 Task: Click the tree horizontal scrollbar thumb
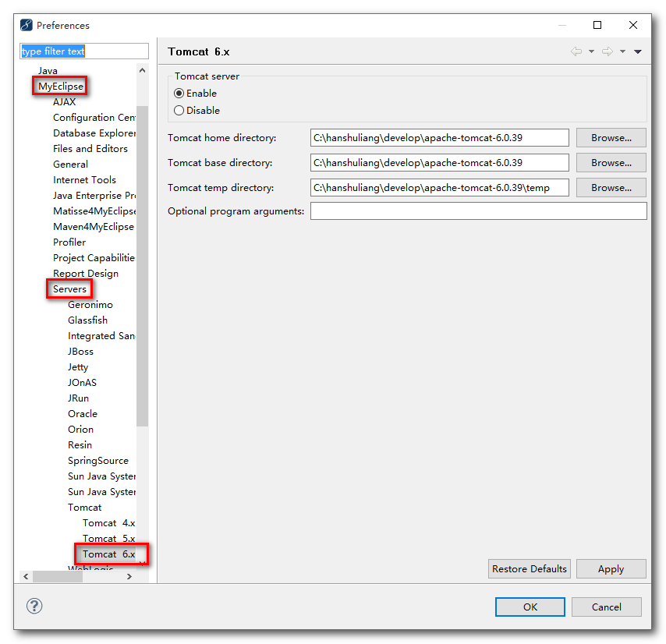(x=58, y=576)
